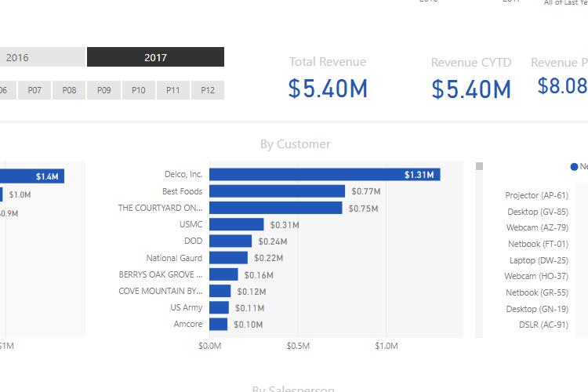This screenshot has width=588, height=392.
Task: Click the BERRYS OAK GROVE revenue bar
Action: 223,274
